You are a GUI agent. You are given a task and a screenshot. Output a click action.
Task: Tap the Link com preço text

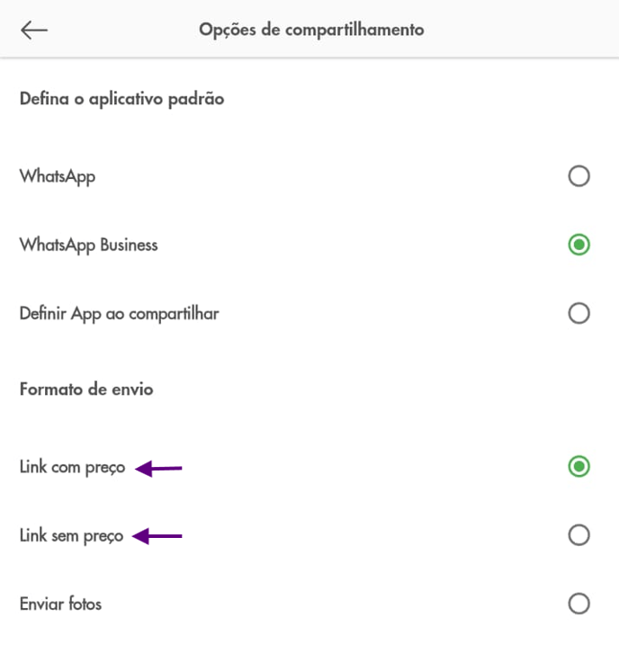(x=72, y=468)
